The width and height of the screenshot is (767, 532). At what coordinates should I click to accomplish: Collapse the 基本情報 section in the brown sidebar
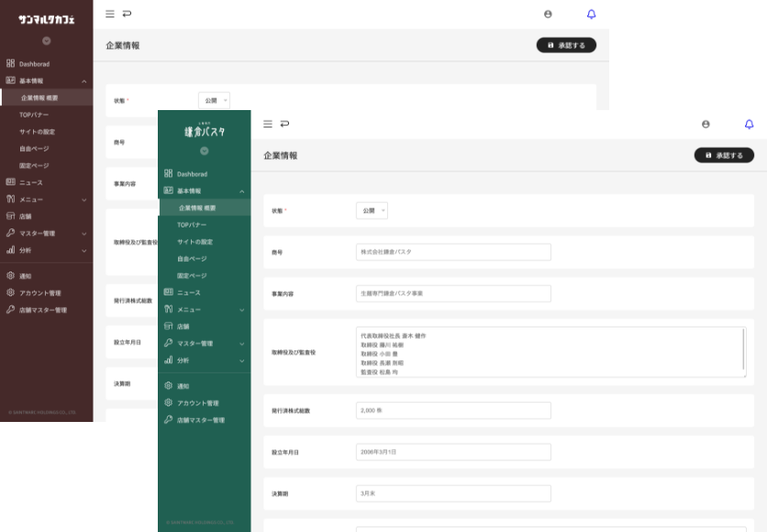(84, 81)
